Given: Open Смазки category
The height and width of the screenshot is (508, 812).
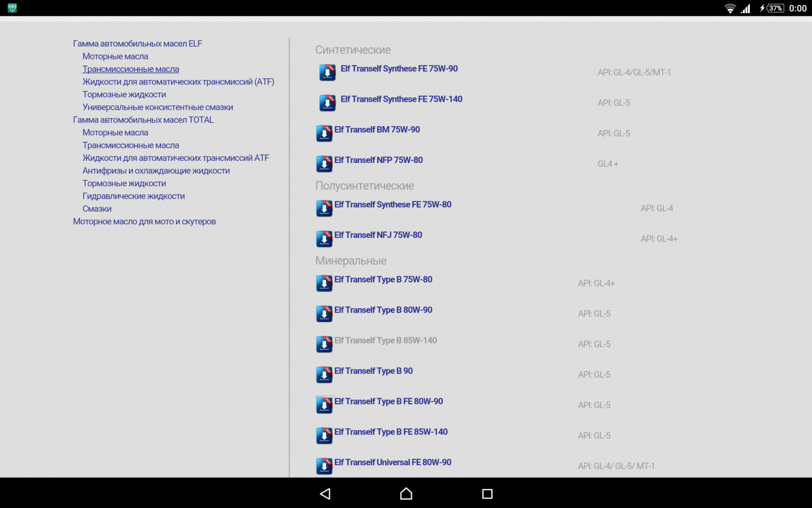Looking at the screenshot, I should [97, 209].
